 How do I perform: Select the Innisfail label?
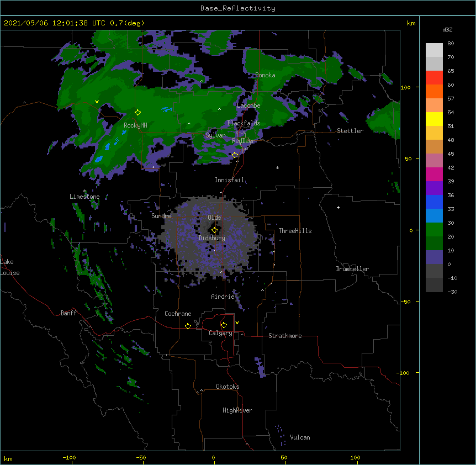point(229,180)
